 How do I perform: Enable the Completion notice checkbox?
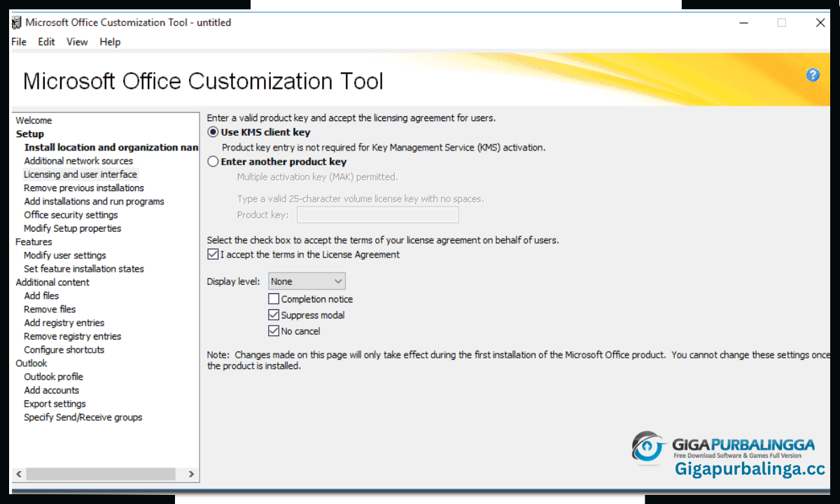tap(274, 299)
